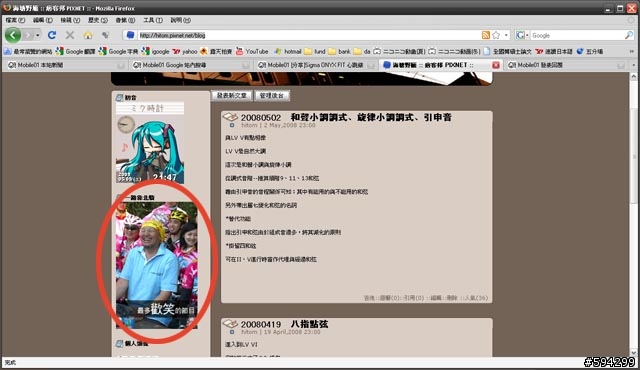Run search with the magnifier icon

coord(629,35)
